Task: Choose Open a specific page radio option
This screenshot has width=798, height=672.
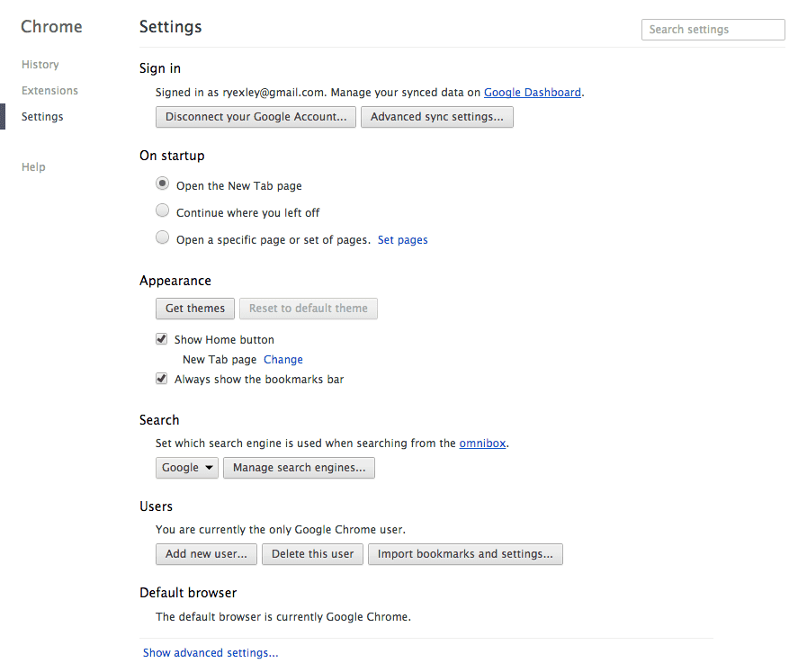Action: [162, 237]
